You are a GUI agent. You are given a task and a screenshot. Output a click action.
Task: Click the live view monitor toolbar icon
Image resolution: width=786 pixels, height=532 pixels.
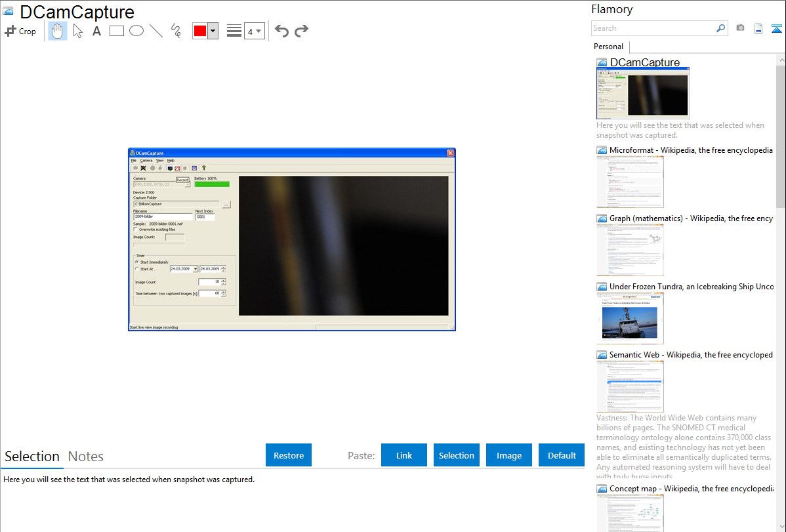pos(170,169)
